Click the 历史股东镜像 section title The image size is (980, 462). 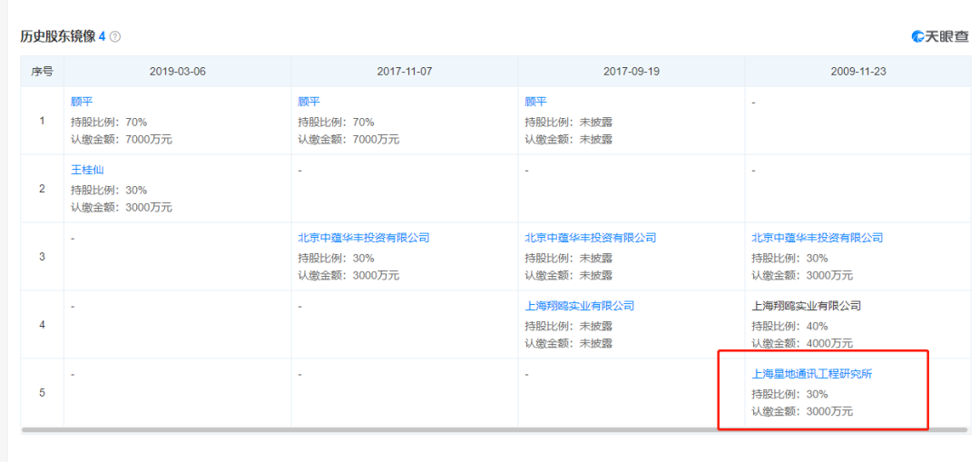pyautogui.click(x=57, y=37)
